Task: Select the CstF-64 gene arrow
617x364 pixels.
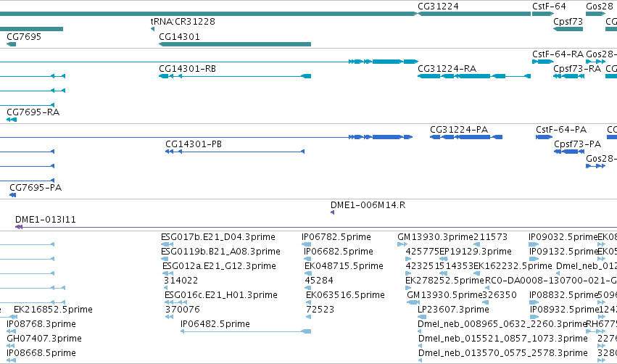Action: pos(543,14)
